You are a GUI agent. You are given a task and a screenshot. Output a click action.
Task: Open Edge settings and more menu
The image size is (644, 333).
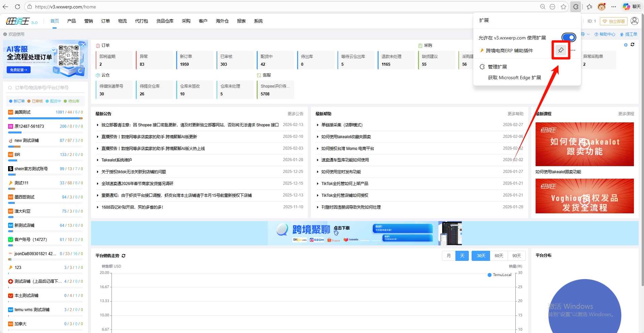tap(614, 7)
